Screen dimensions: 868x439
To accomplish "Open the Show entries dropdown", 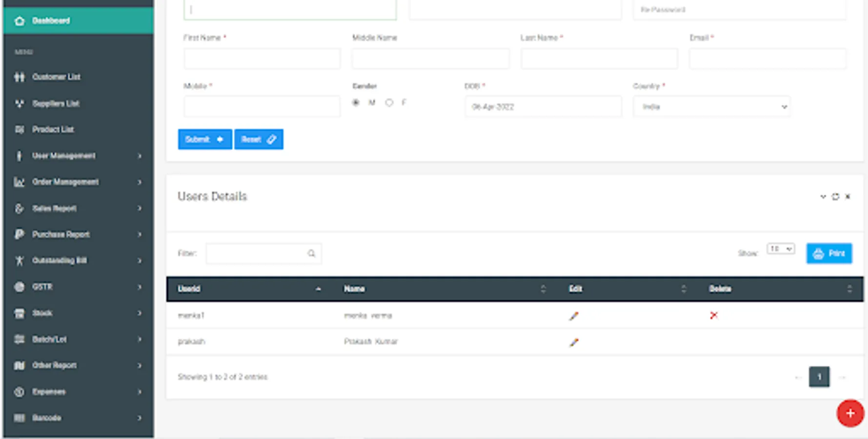I will pyautogui.click(x=780, y=248).
